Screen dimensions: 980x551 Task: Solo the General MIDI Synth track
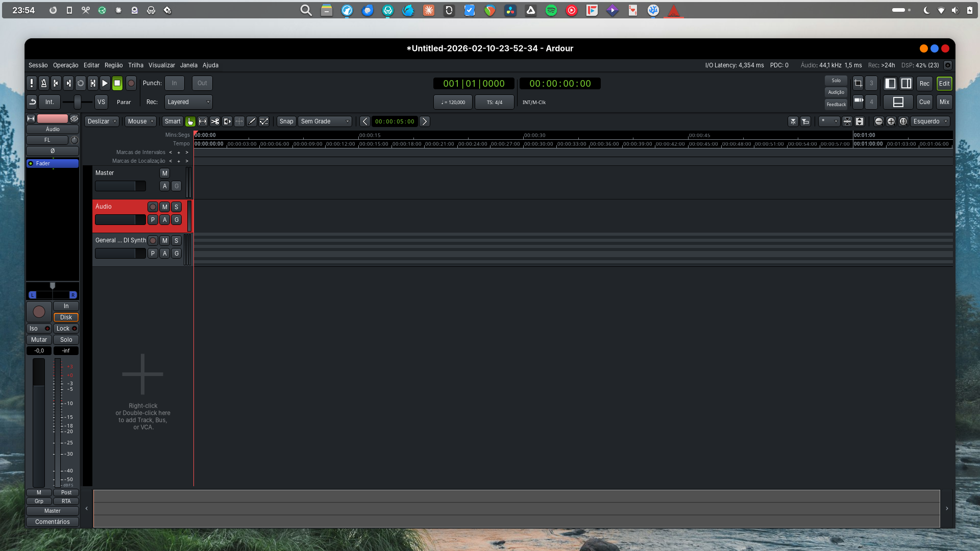tap(176, 241)
